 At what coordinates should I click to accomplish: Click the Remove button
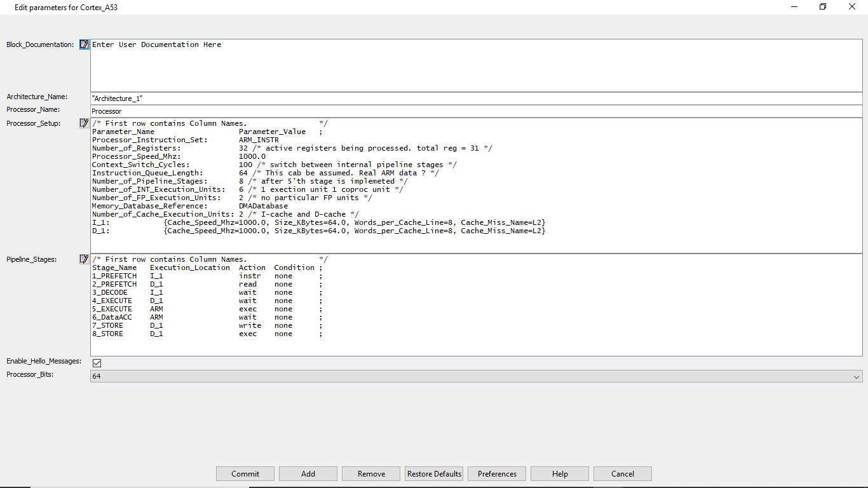tap(371, 474)
